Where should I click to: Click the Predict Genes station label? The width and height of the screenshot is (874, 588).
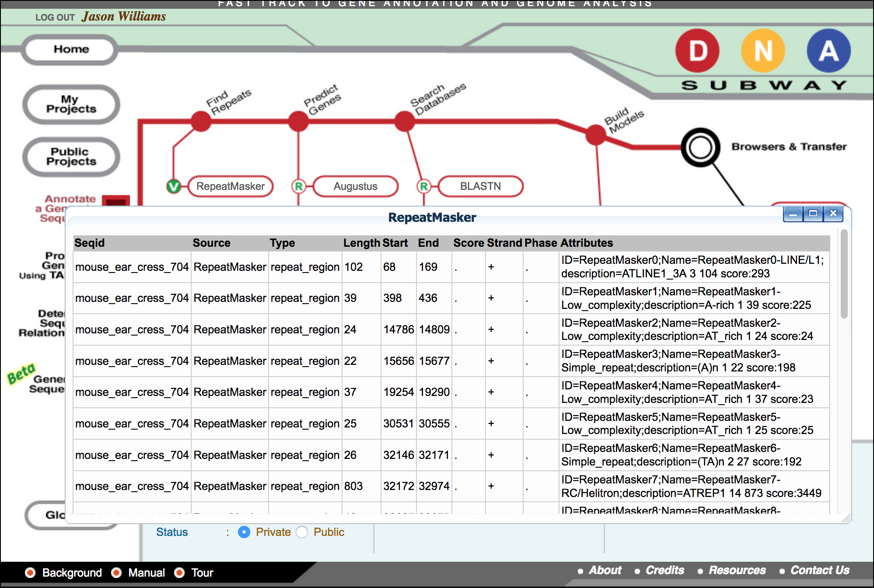[x=323, y=100]
